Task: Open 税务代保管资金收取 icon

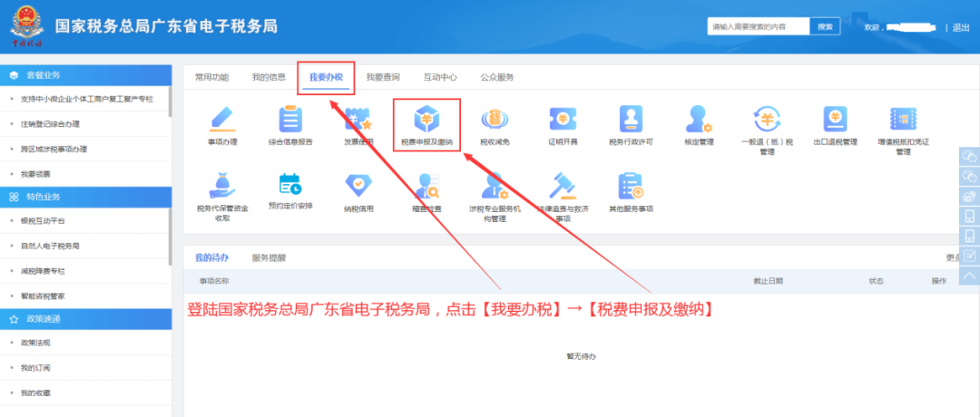Action: pyautogui.click(x=222, y=186)
